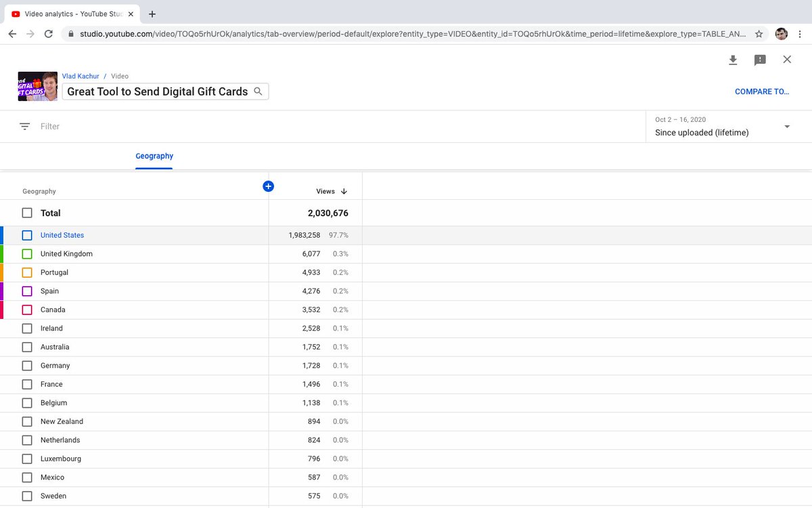Image resolution: width=812 pixels, height=508 pixels.
Task: Click the New Zealand row label
Action: (x=62, y=421)
